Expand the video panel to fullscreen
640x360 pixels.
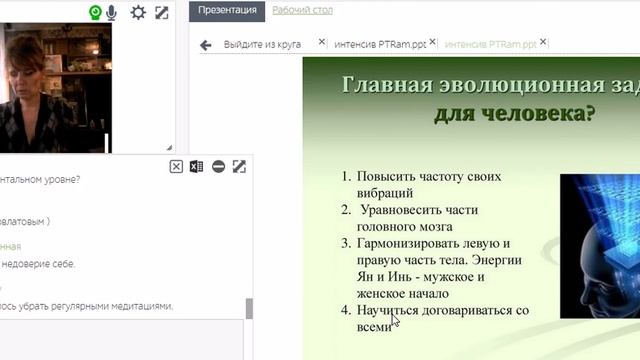pos(162,13)
